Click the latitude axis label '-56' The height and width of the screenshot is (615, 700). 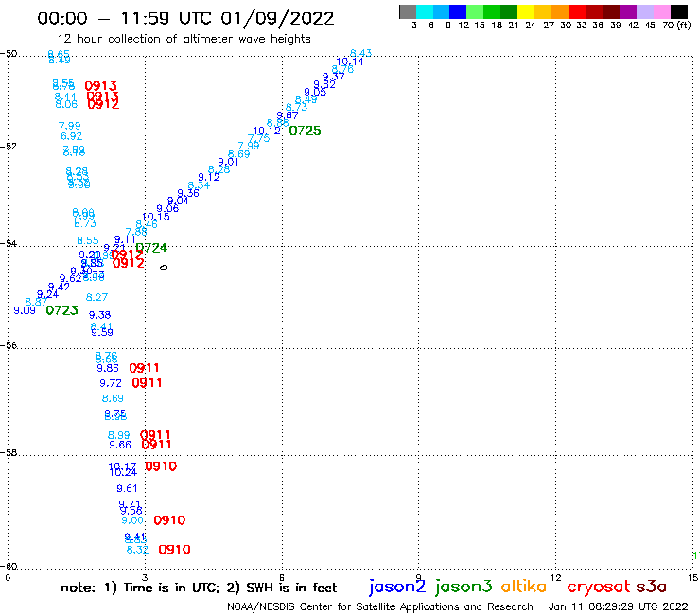[9, 345]
